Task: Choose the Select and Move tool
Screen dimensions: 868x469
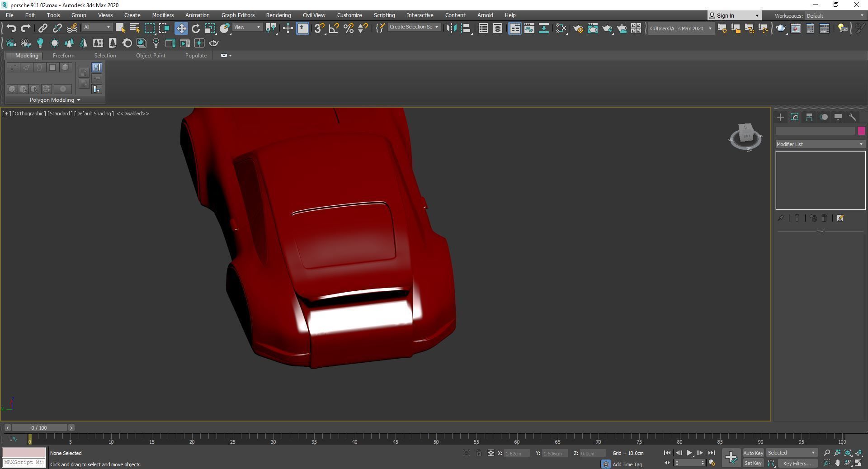Action: point(181,28)
